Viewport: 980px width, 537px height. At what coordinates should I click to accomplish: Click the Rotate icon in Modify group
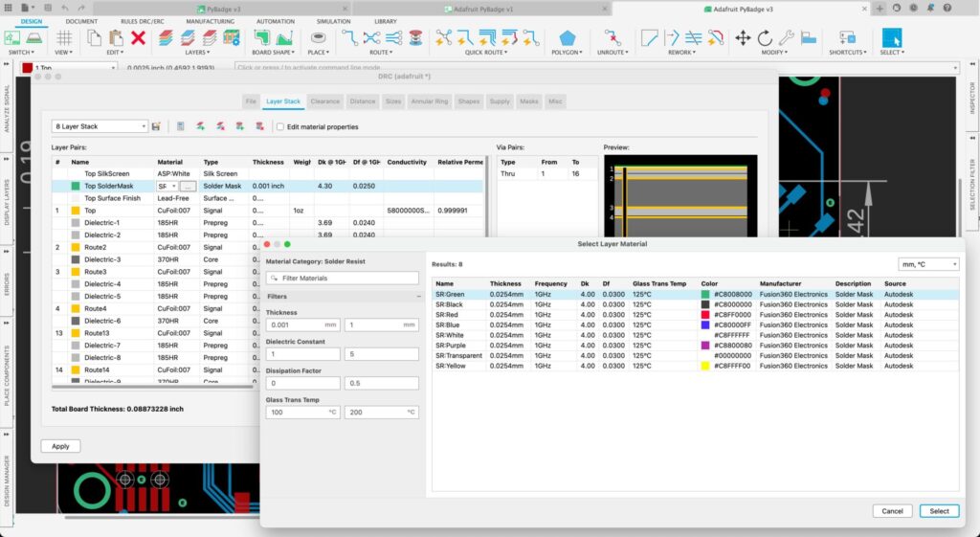pyautogui.click(x=765, y=38)
